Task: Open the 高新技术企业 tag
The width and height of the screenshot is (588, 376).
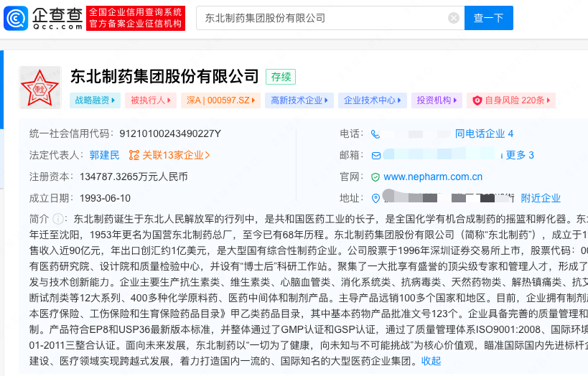Action: tap(299, 100)
